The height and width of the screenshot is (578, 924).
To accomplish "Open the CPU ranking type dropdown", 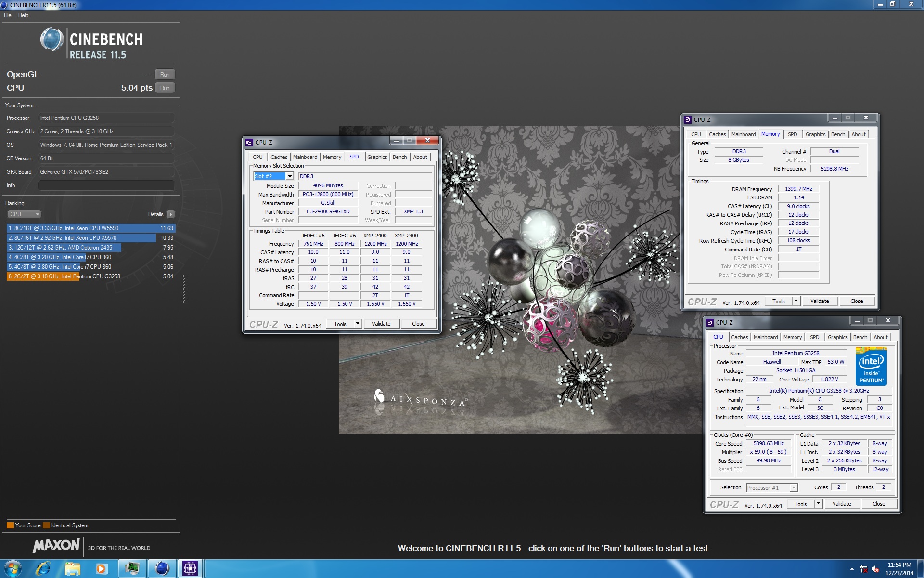I will click(x=24, y=214).
